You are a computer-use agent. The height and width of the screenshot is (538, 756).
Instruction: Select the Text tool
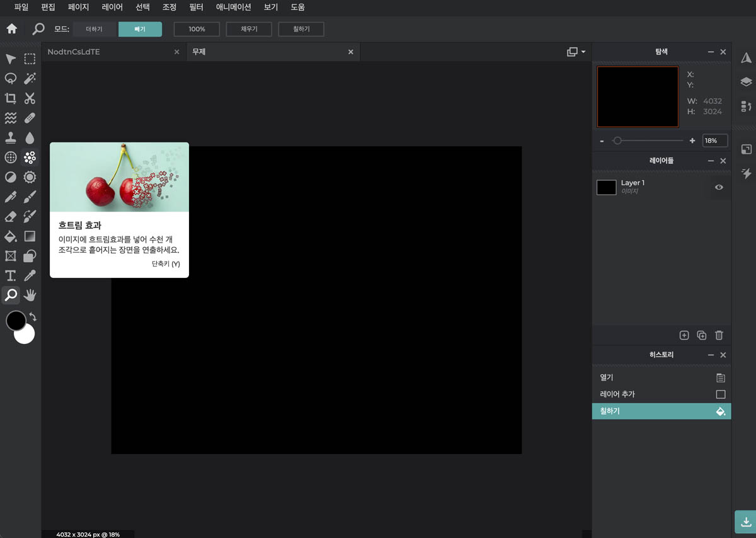click(10, 275)
